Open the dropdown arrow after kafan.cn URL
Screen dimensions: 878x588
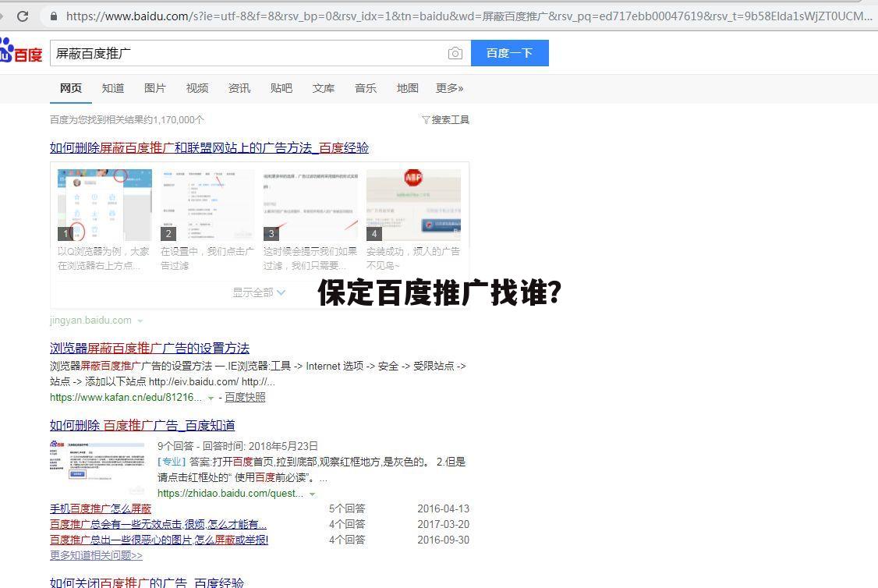tap(211, 397)
